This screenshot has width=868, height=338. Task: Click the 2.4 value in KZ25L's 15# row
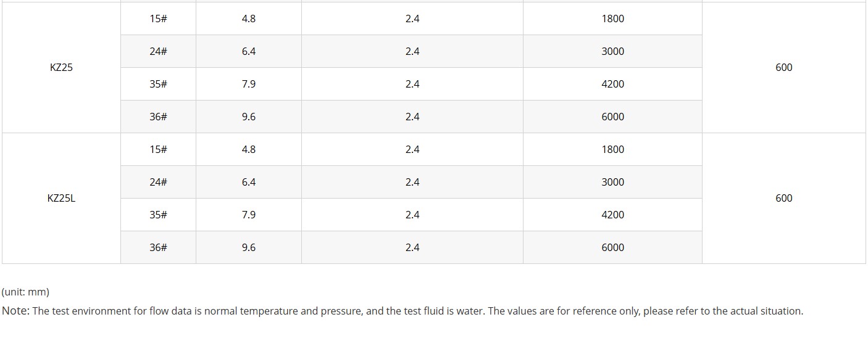(412, 149)
